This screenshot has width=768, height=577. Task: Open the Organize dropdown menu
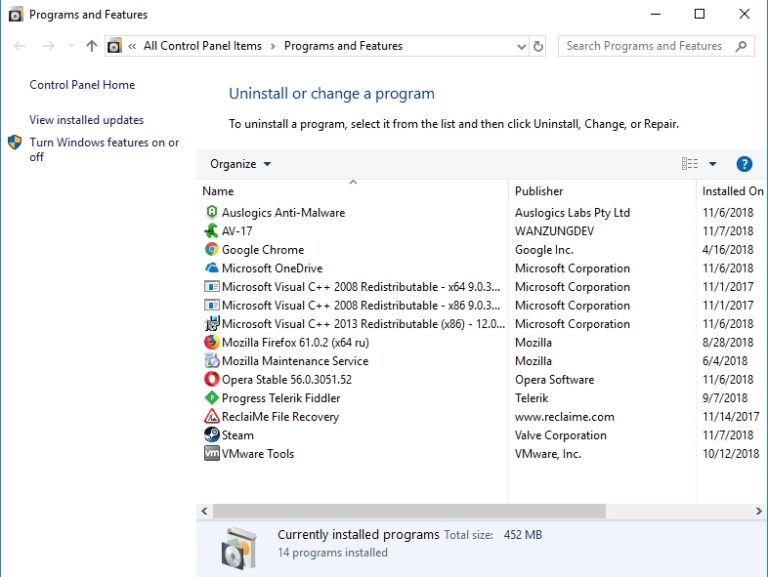point(240,164)
